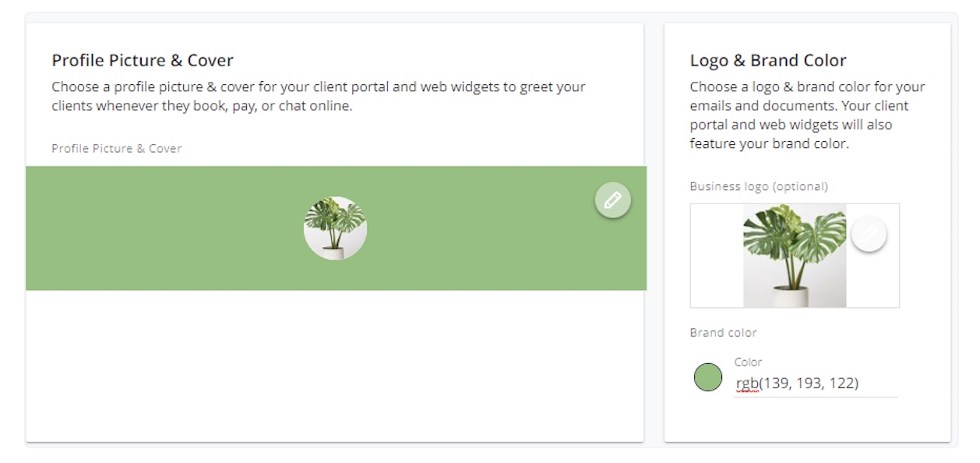Click blank white area left of the logo image
Viewport: 980px width, 463px height.
click(717, 256)
